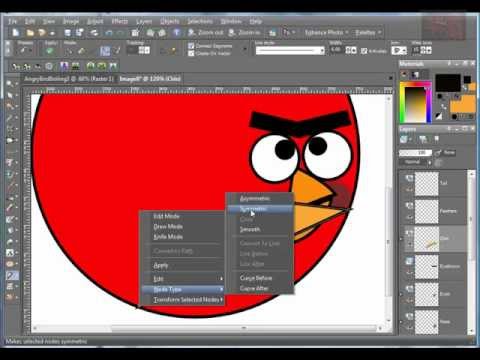480x360 pixels.
Task: Select the Pan and Zoom tool at the top of left toolbar
Action: (11, 83)
